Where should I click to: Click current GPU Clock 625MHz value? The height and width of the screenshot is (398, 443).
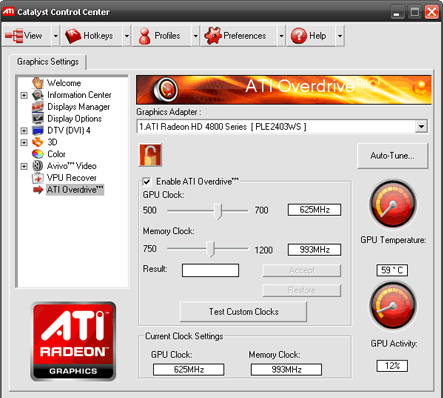pyautogui.click(x=188, y=369)
